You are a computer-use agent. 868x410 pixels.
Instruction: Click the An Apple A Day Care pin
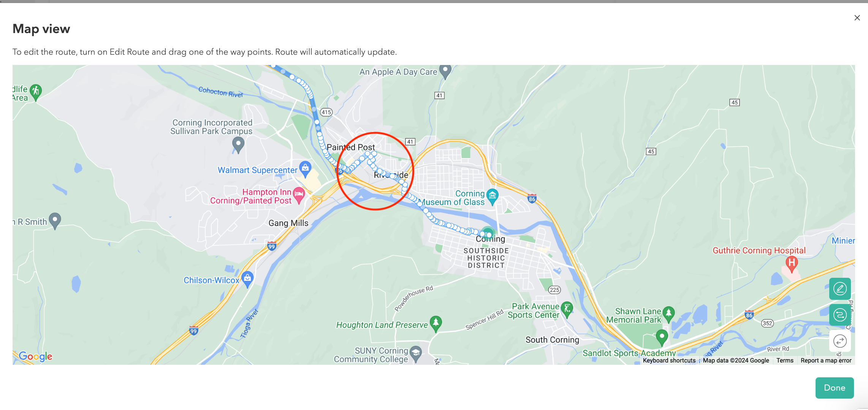click(445, 71)
